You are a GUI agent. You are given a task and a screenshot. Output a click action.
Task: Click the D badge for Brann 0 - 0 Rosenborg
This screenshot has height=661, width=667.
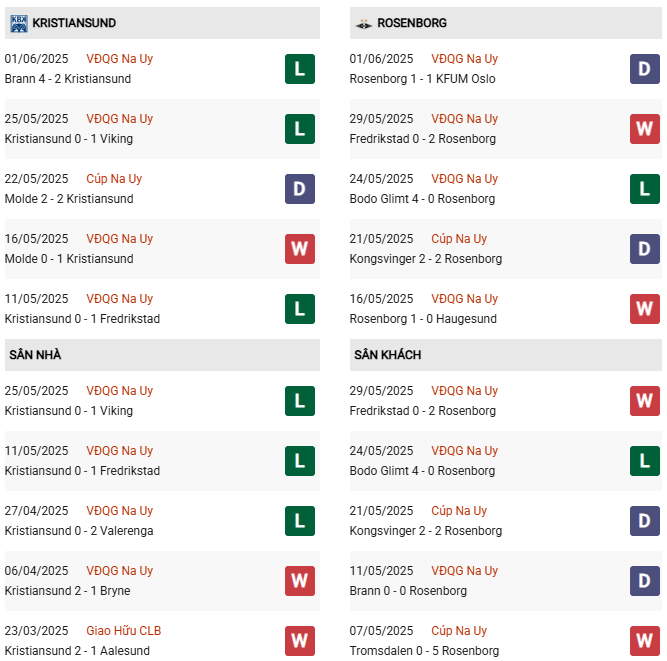tap(644, 581)
